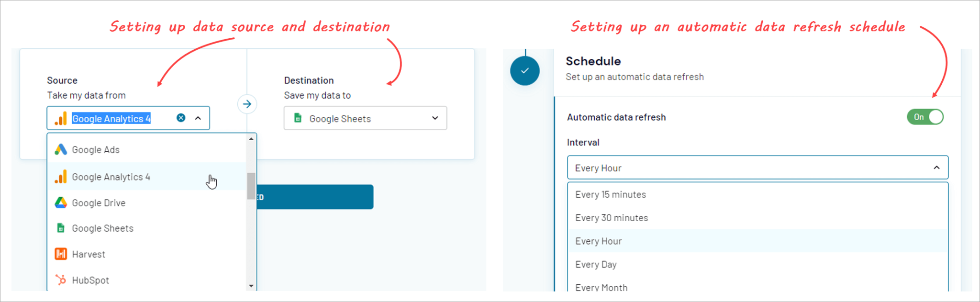980x302 pixels.
Task: Choose Every Month as the refresh interval
Action: pyautogui.click(x=601, y=287)
